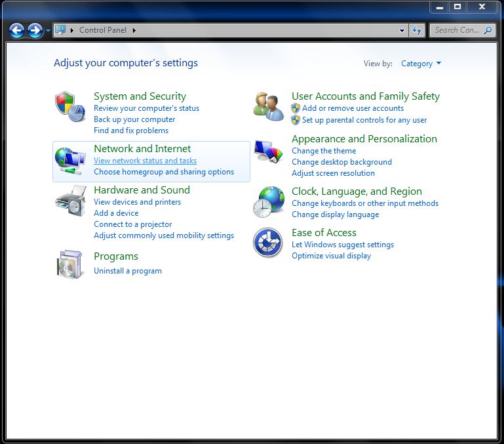
Task: Click Review your computer's status
Action: (147, 108)
